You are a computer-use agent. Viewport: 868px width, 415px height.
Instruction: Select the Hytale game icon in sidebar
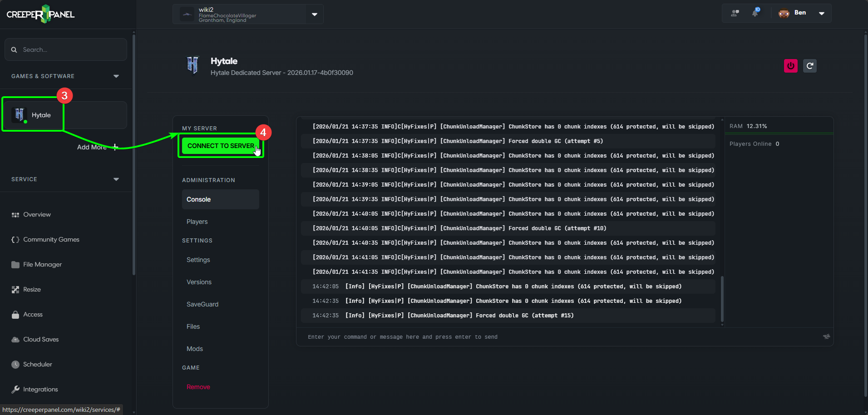19,115
